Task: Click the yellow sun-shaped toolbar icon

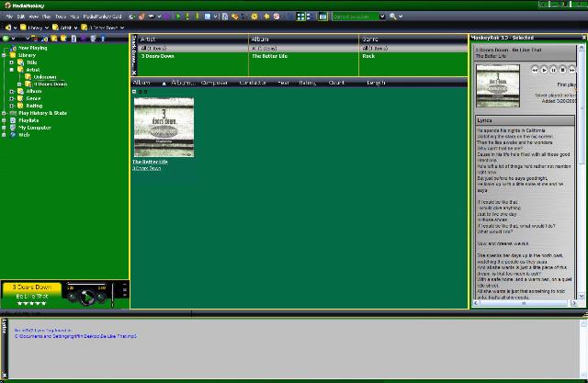Action: pyautogui.click(x=254, y=17)
